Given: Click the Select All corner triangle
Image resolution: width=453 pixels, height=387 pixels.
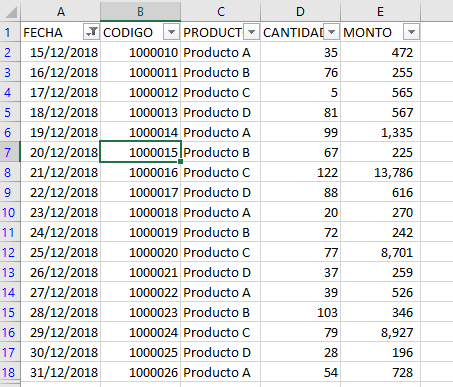Looking at the screenshot, I should coord(10,12).
